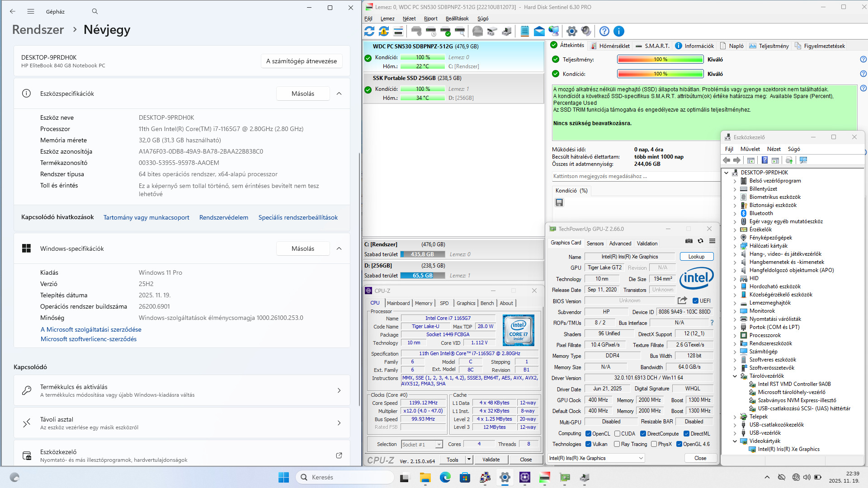Open Hard Disk Sentinel settings gear icon

click(571, 31)
